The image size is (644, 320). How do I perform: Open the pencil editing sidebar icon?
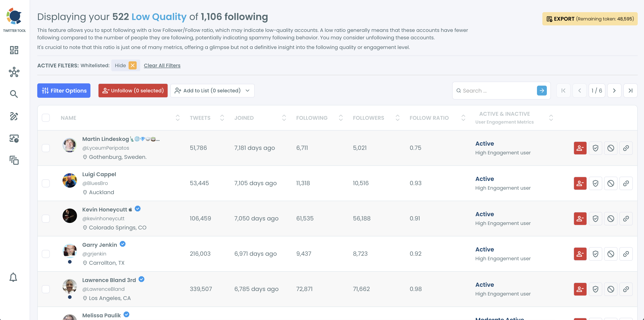coord(14,116)
